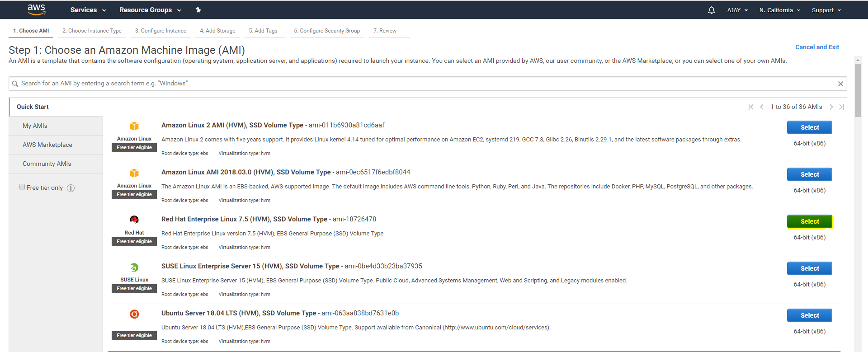Go to next page of AMIs
Image resolution: width=868 pixels, height=352 pixels.
pos(831,107)
